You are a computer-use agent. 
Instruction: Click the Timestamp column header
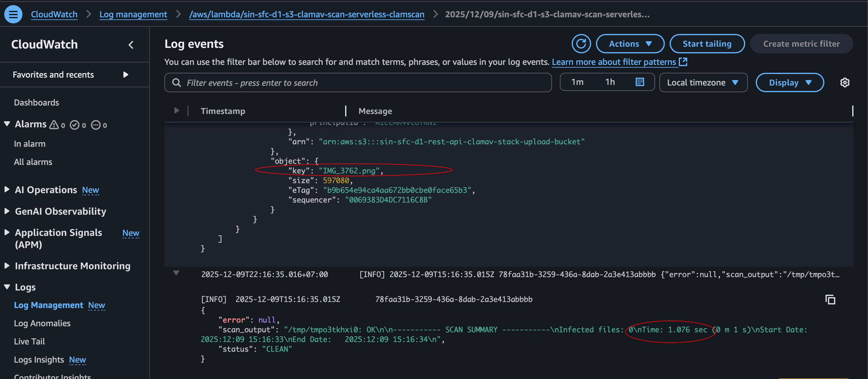[x=223, y=111]
